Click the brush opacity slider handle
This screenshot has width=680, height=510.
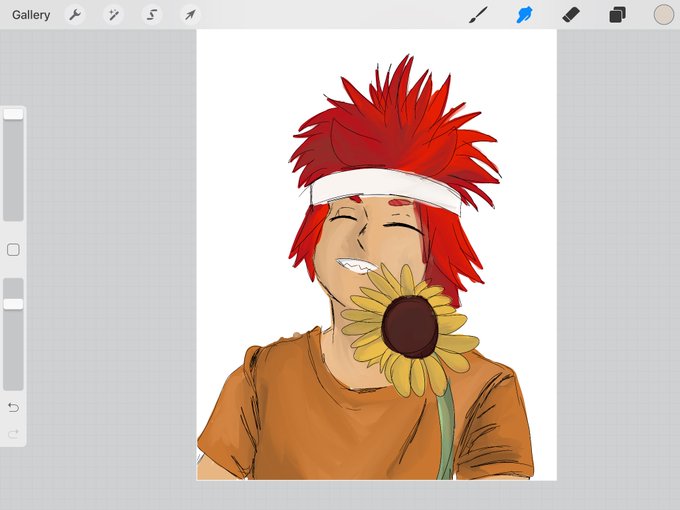pyautogui.click(x=13, y=304)
